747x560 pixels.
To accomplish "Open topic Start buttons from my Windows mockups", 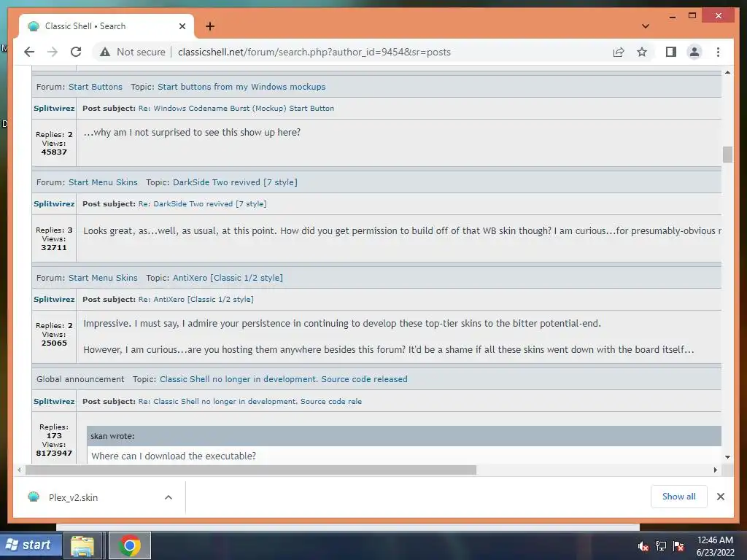I will click(x=241, y=87).
